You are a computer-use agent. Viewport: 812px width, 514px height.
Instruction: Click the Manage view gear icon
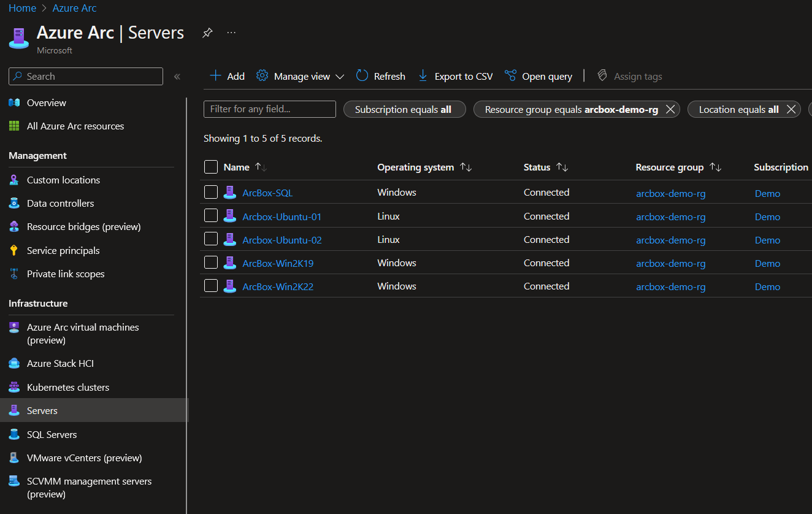point(262,75)
